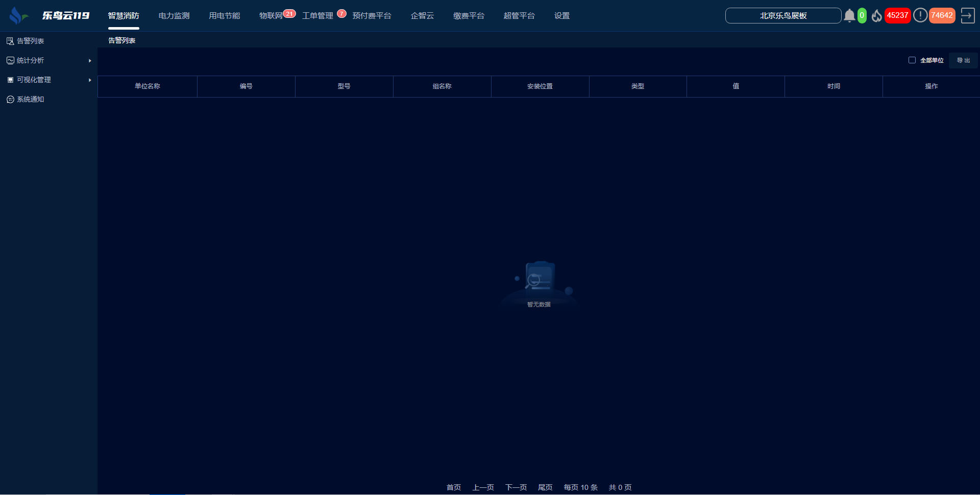Click the exclamation warning circle icon
This screenshot has width=980, height=495.
[x=920, y=15]
